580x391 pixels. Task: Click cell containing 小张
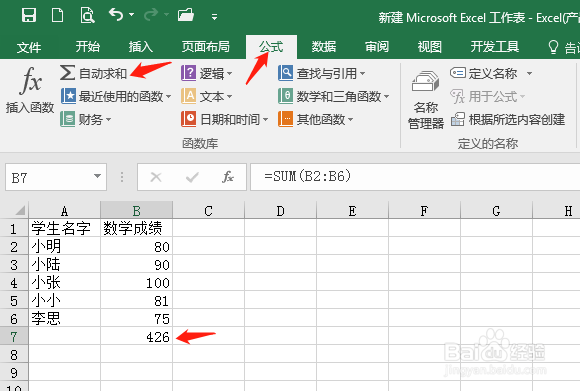[64, 282]
